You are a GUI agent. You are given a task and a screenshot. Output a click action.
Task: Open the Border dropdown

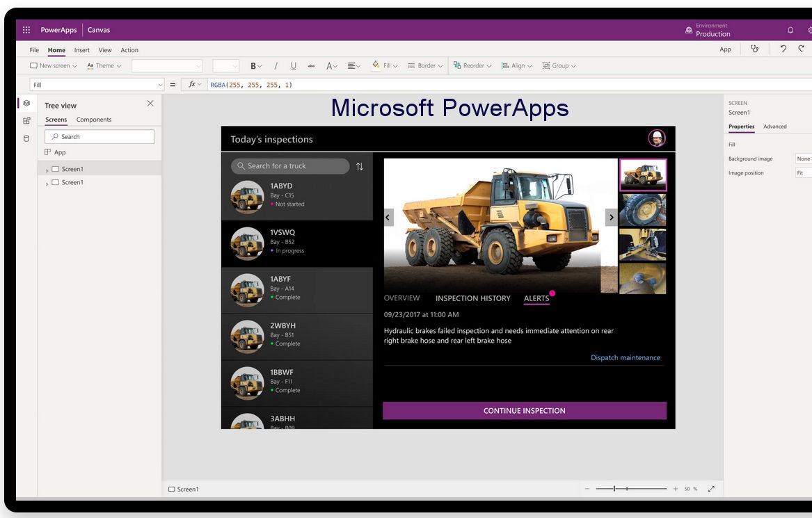click(425, 66)
